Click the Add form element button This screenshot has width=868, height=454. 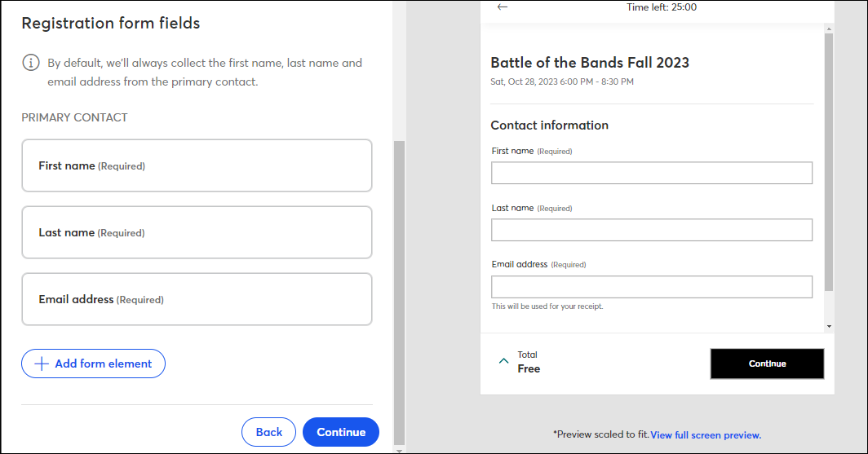pyautogui.click(x=94, y=364)
